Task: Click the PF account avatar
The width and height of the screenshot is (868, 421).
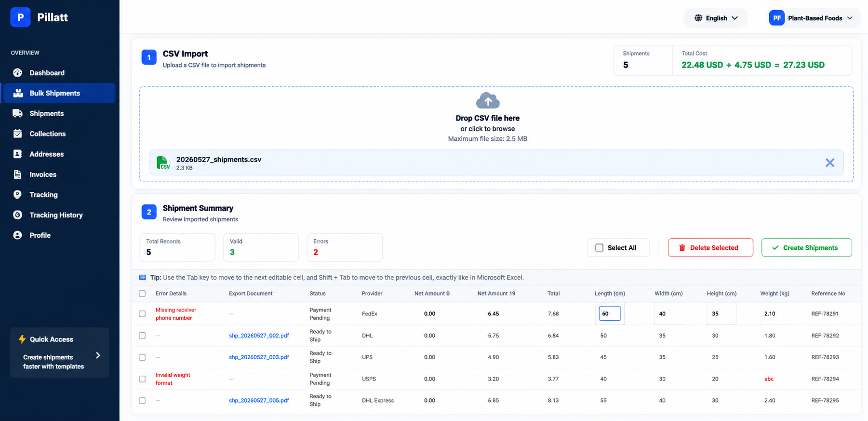Action: pyautogui.click(x=777, y=18)
